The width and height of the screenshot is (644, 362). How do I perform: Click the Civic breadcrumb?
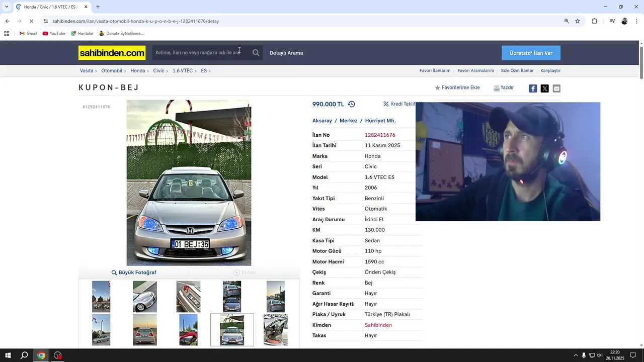pos(159,71)
